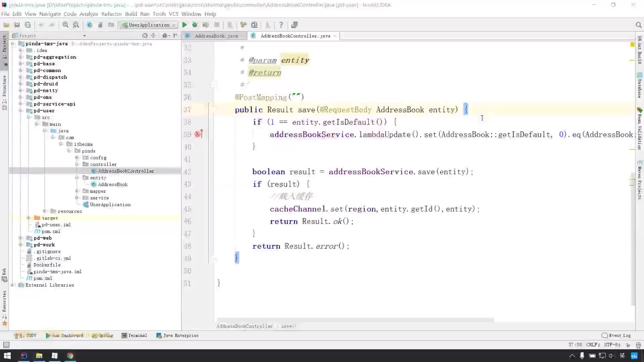Click the Synchronize toolbar icon

click(x=28, y=25)
